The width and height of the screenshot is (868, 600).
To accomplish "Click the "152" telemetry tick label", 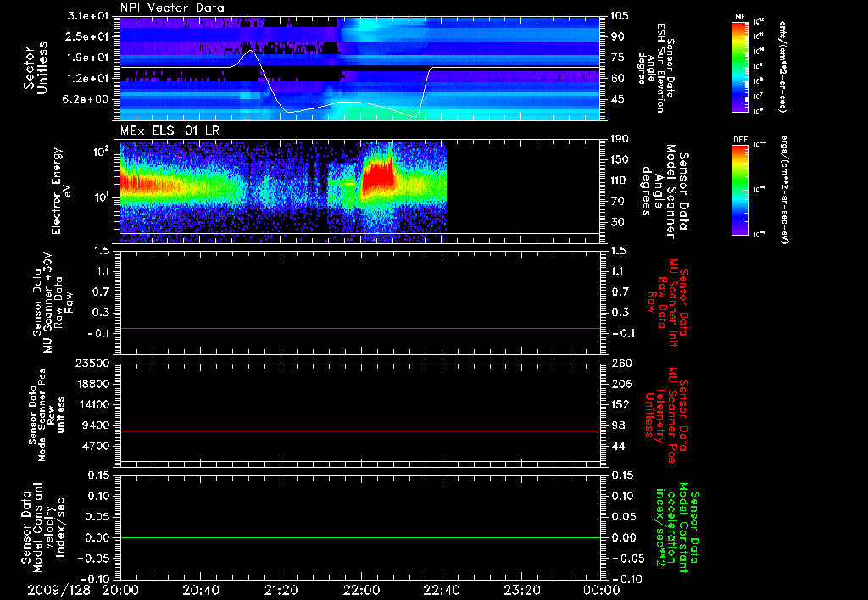I will (x=620, y=404).
